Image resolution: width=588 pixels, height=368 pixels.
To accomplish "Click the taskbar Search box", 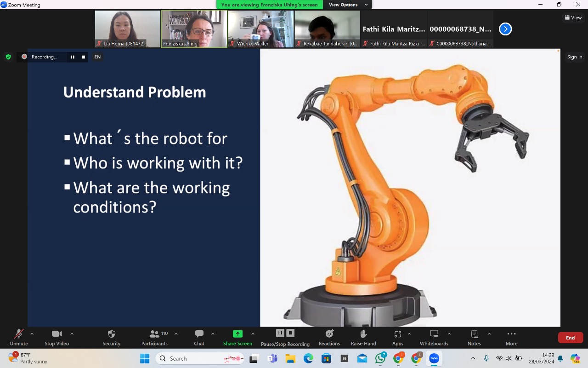I will coord(200,358).
